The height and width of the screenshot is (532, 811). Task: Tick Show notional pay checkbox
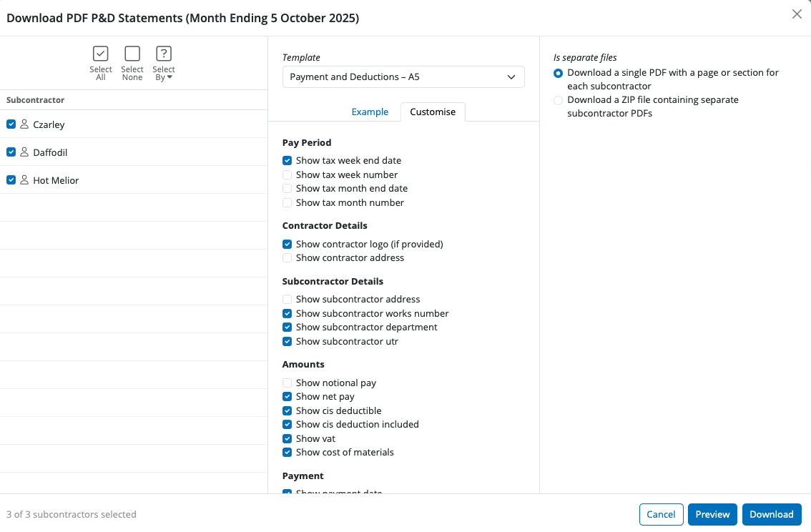tap(287, 383)
